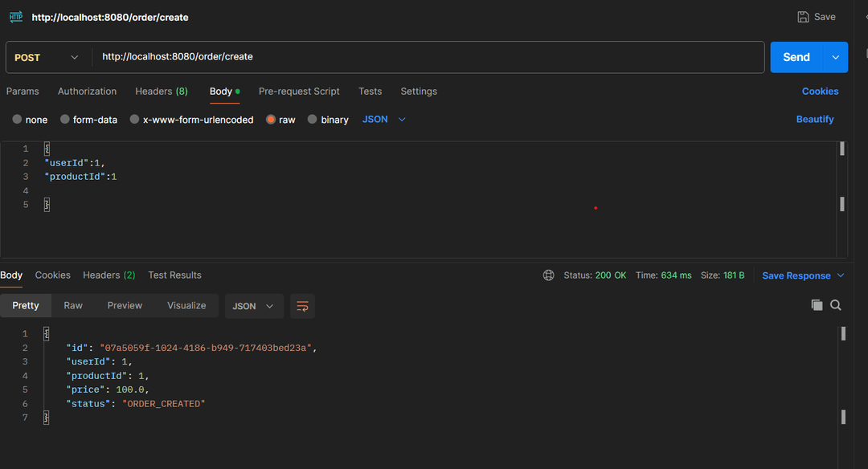Image resolution: width=868 pixels, height=469 pixels.
Task: Click the globe network icon
Action: [x=549, y=275]
